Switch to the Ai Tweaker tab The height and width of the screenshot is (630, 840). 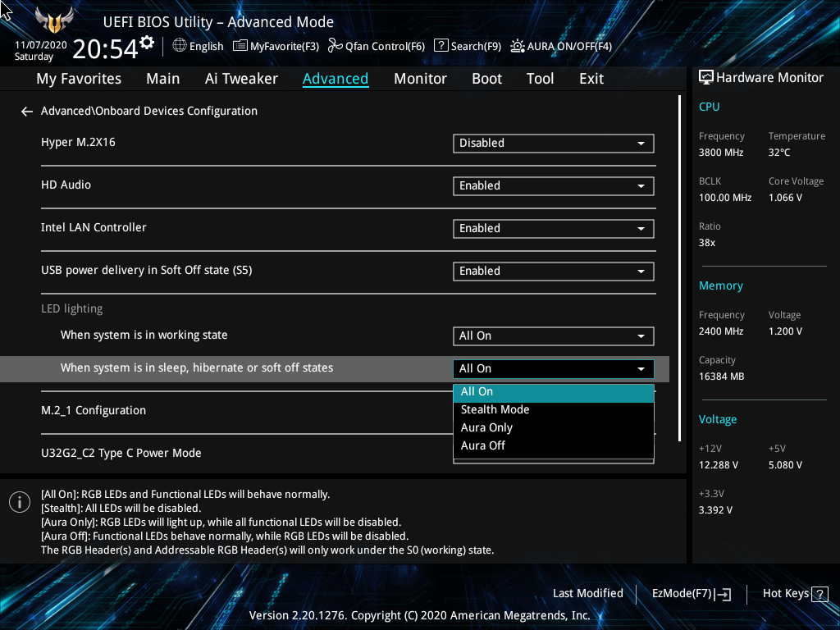(x=241, y=79)
